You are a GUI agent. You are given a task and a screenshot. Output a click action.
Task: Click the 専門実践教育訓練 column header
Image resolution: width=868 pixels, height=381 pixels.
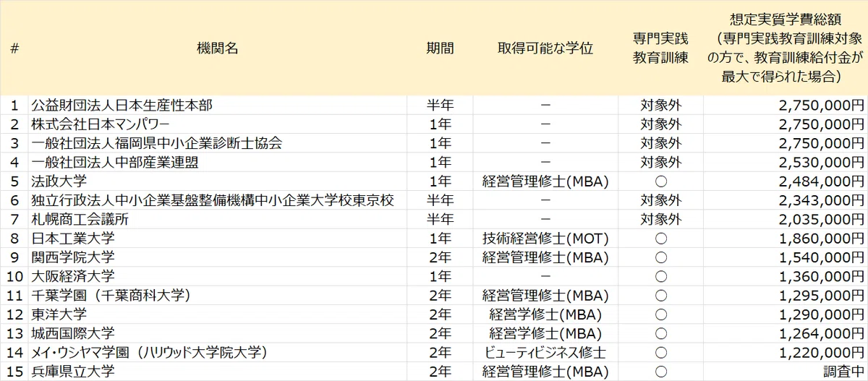point(660,48)
